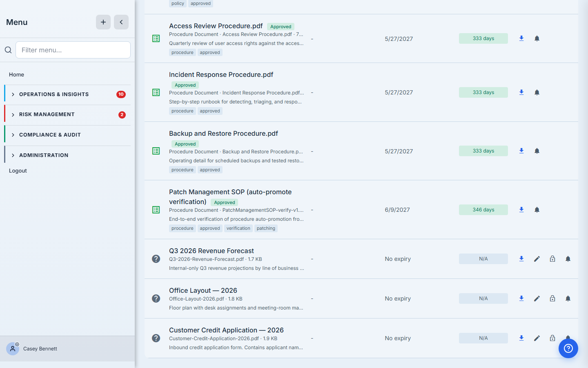
Task: Click N/A badge for Office Layout — 2026
Action: (483, 298)
